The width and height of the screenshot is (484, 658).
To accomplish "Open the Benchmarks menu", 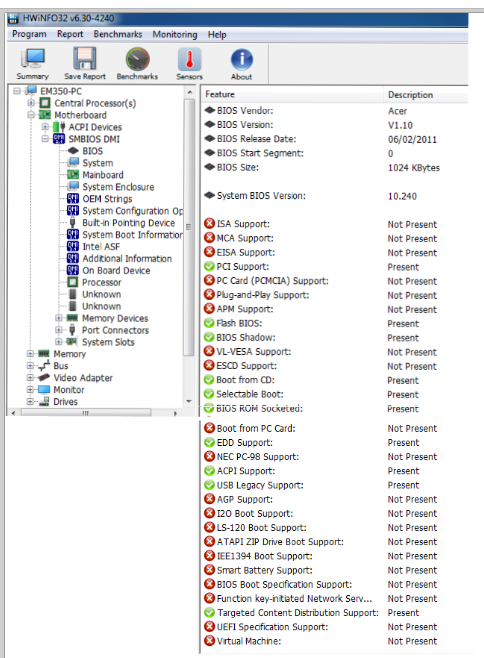I will pyautogui.click(x=118, y=34).
